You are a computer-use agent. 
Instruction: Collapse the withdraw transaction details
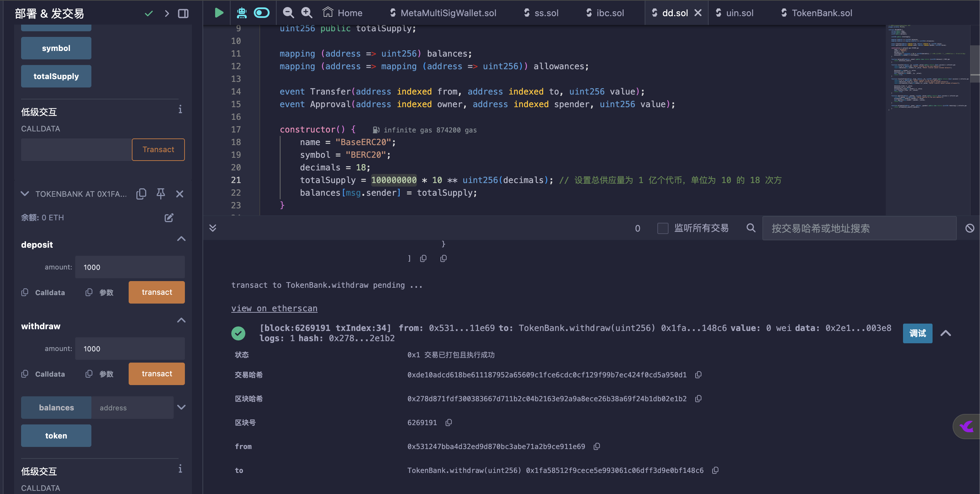pos(946,333)
